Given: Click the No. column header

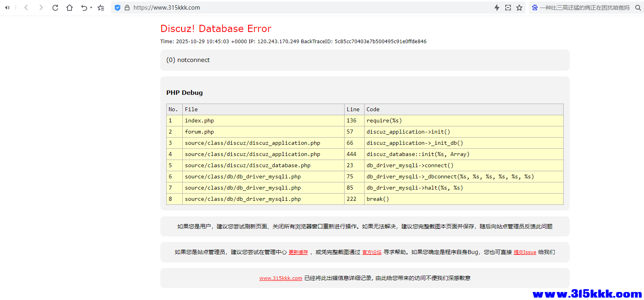Looking at the screenshot, I should pyautogui.click(x=174, y=110).
